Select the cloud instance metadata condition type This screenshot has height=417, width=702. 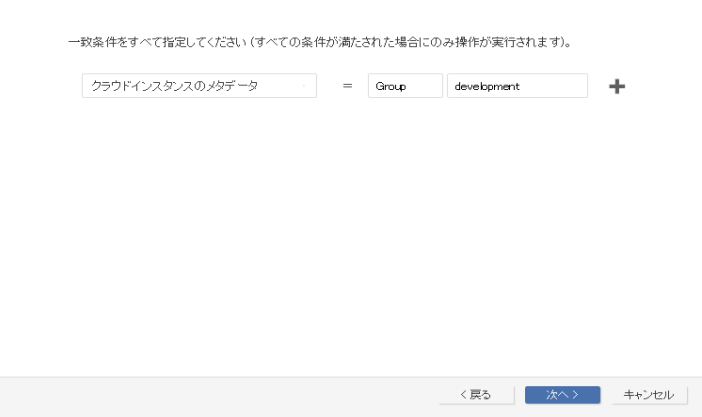[x=175, y=86]
